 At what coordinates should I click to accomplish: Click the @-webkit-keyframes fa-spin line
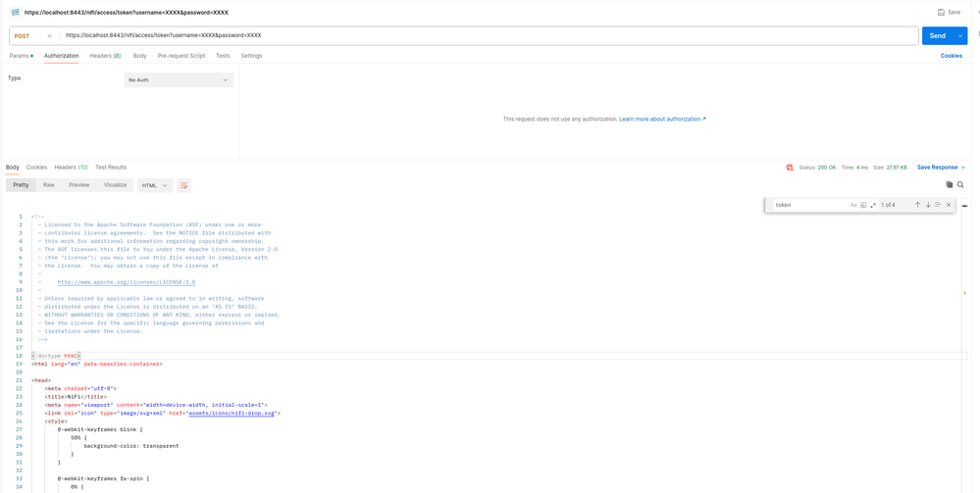[x=104, y=478]
